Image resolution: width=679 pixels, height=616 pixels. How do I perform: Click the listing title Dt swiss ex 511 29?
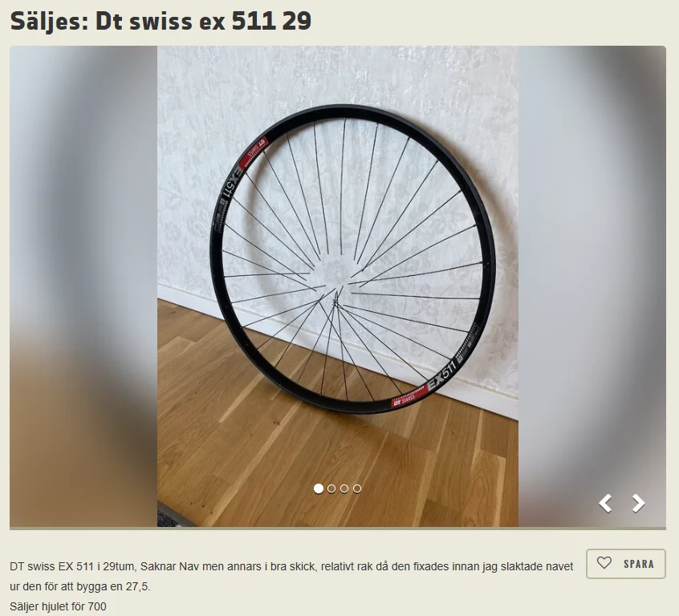click(161, 21)
